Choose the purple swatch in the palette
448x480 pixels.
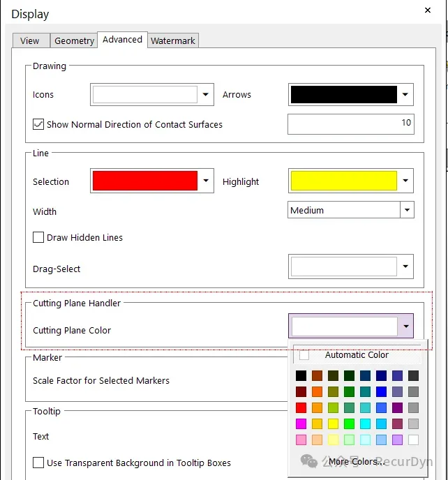397,408
